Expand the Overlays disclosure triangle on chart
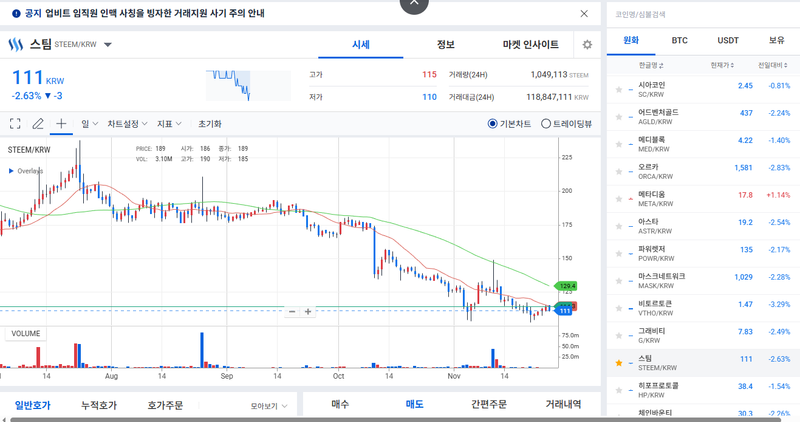This screenshot has height=422, width=800. point(11,171)
